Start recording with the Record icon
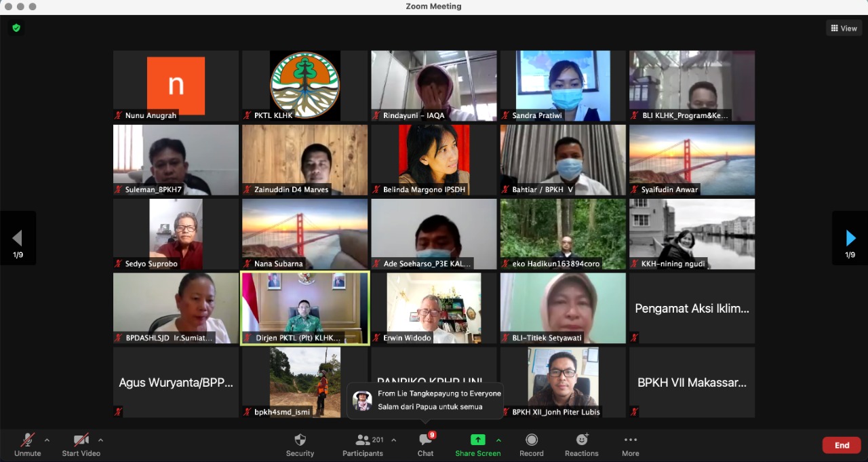Viewport: 868px width, 462px height. (x=532, y=440)
